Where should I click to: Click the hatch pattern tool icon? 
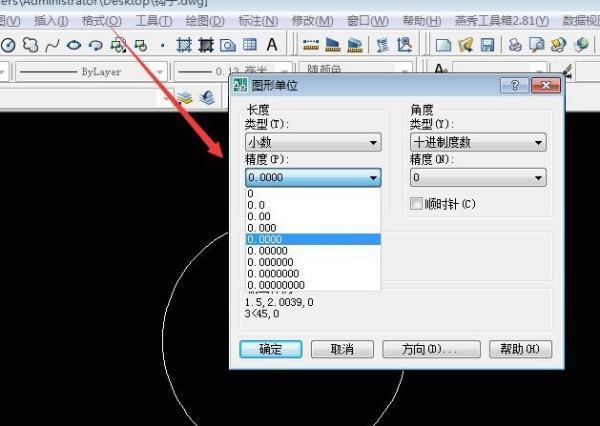(184, 45)
